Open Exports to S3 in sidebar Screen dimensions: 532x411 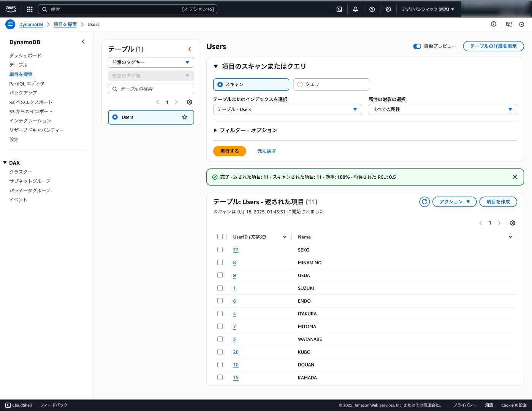(31, 102)
